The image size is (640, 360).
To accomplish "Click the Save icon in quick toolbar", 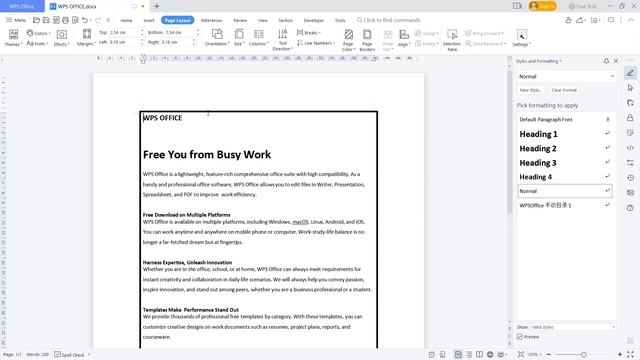I will pyautogui.click(x=46, y=20).
